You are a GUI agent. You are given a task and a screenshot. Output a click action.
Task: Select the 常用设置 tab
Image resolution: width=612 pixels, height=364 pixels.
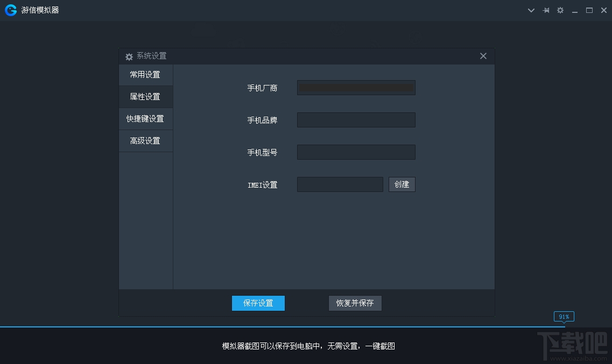(x=145, y=74)
